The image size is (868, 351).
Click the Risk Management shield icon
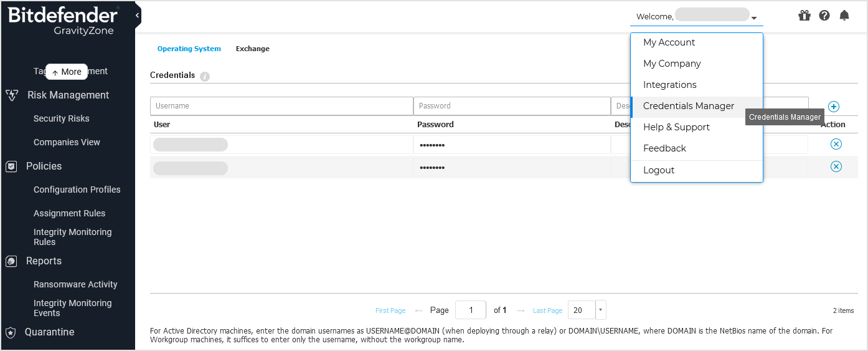[x=11, y=95]
